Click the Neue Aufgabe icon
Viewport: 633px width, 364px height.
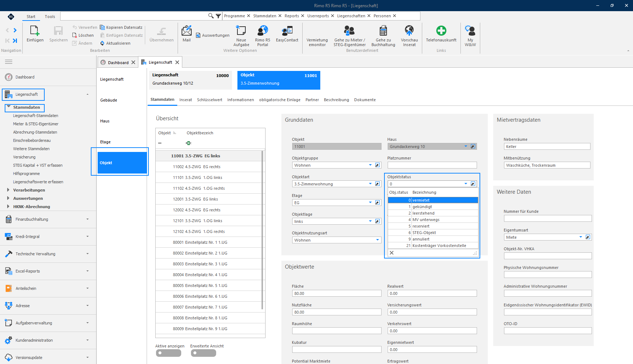point(241,31)
